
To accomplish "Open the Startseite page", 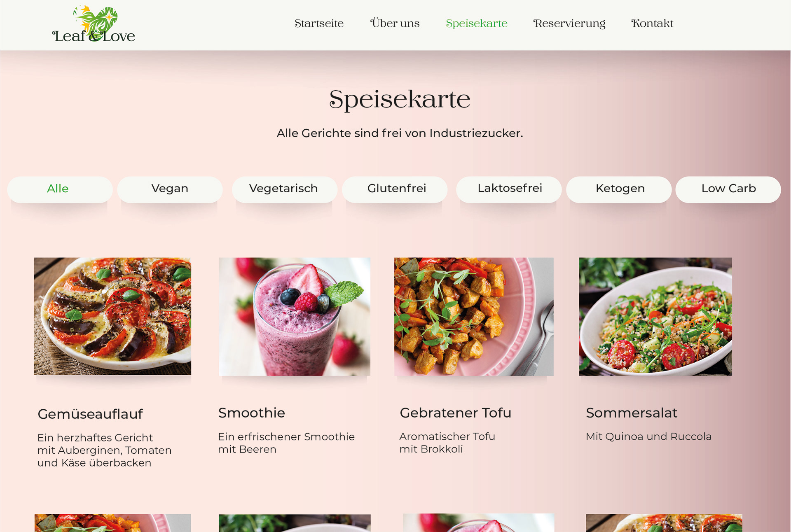I will 319,23.
